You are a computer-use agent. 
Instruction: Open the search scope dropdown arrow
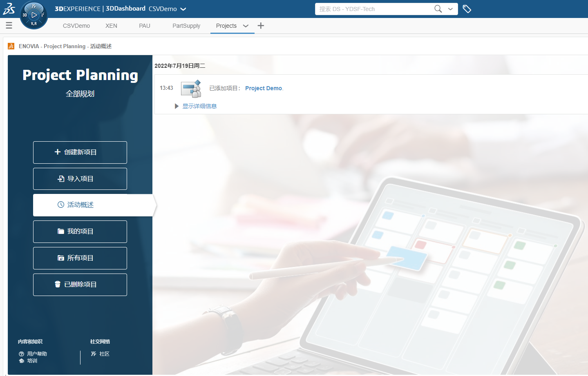450,9
